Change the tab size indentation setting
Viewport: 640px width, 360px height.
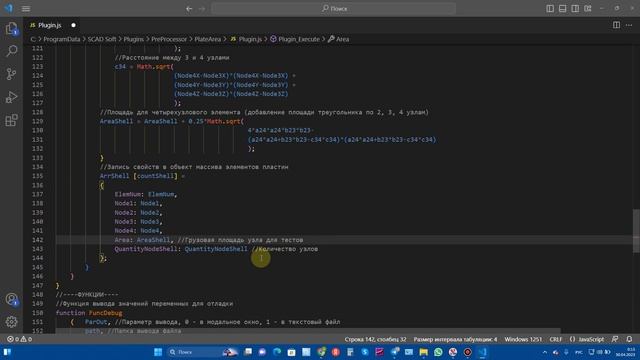coord(456,339)
